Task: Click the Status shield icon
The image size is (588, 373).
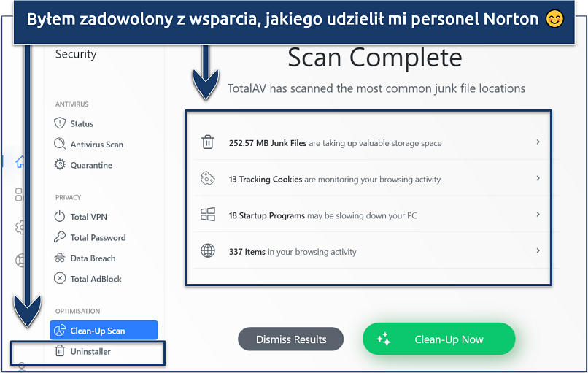Action: (61, 123)
